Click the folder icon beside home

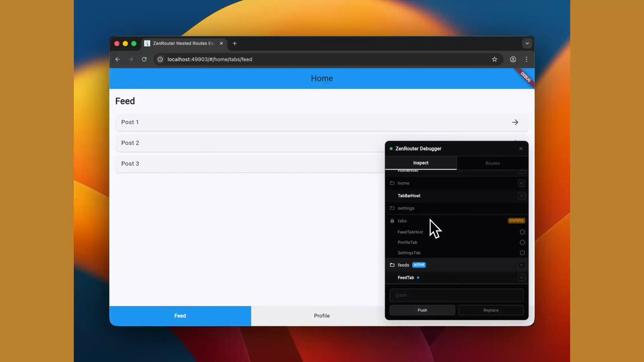click(392, 183)
